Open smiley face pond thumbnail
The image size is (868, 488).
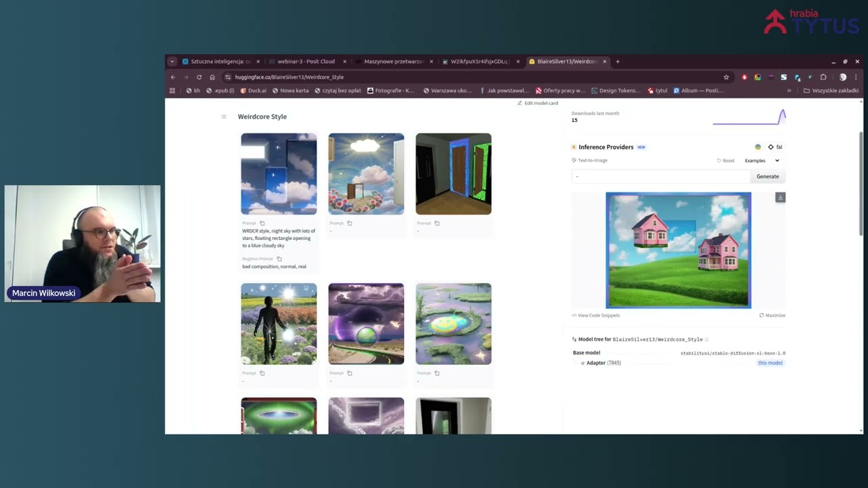point(454,324)
